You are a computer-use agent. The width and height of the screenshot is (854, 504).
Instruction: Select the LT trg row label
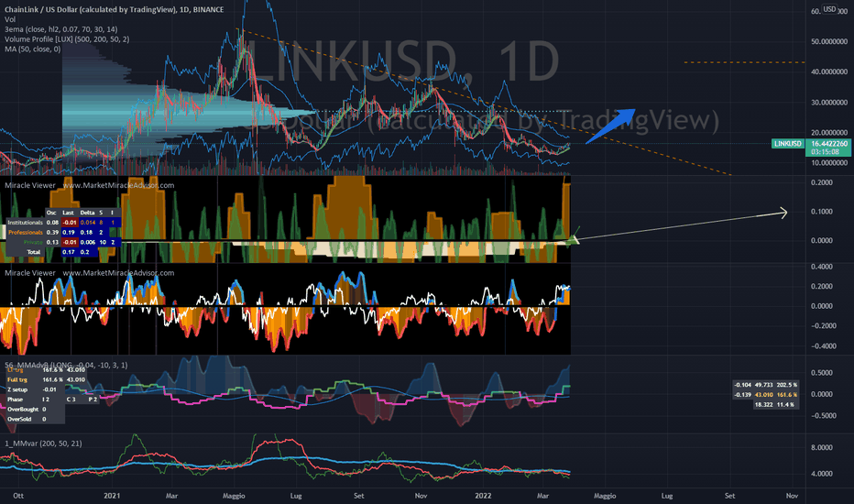[16, 369]
